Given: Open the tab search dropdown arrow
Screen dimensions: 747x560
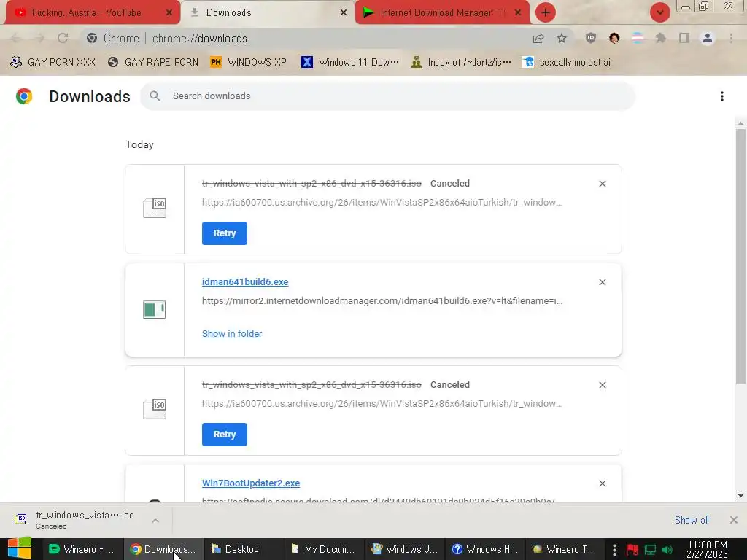Looking at the screenshot, I should click(659, 12).
